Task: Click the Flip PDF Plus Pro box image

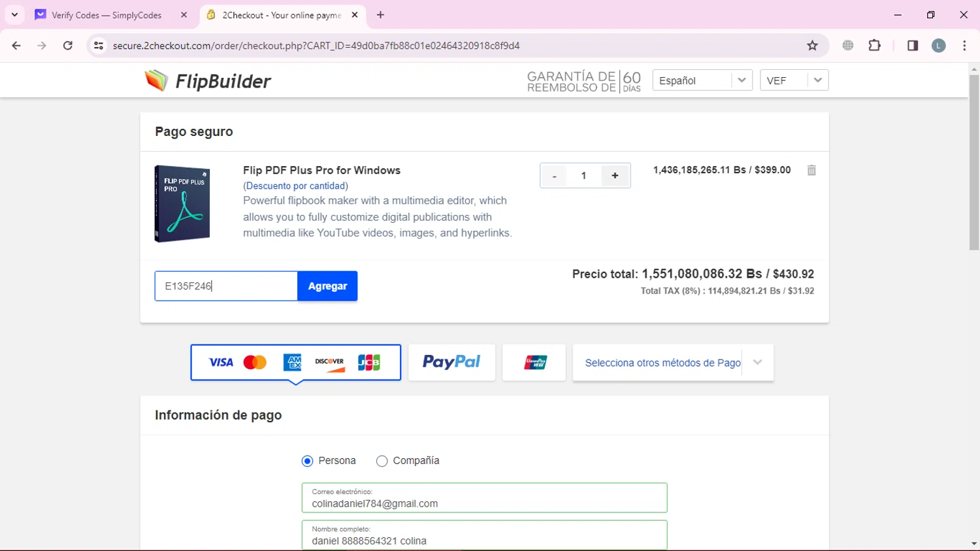Action: (182, 204)
